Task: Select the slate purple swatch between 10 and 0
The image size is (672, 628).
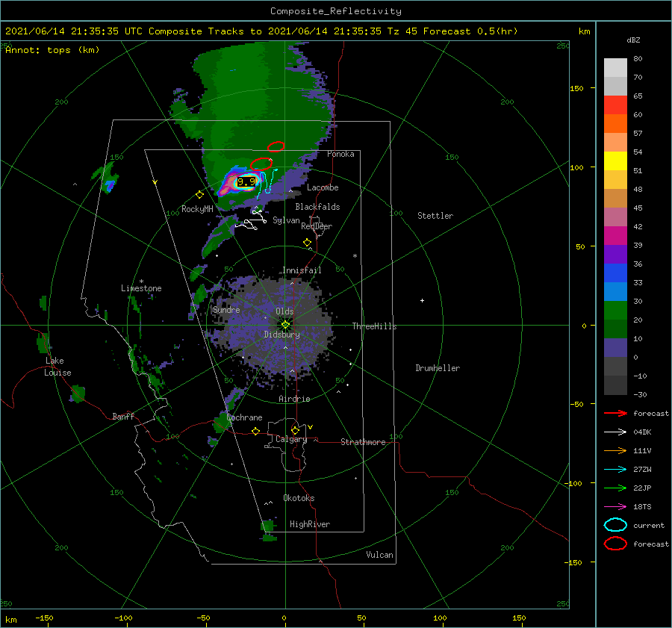Action: (615, 347)
